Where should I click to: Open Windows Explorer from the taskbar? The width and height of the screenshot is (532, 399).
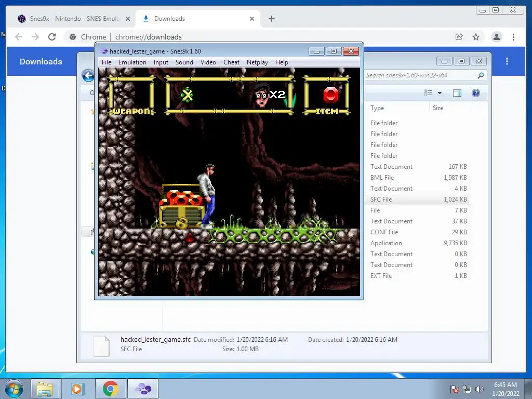[x=45, y=389]
